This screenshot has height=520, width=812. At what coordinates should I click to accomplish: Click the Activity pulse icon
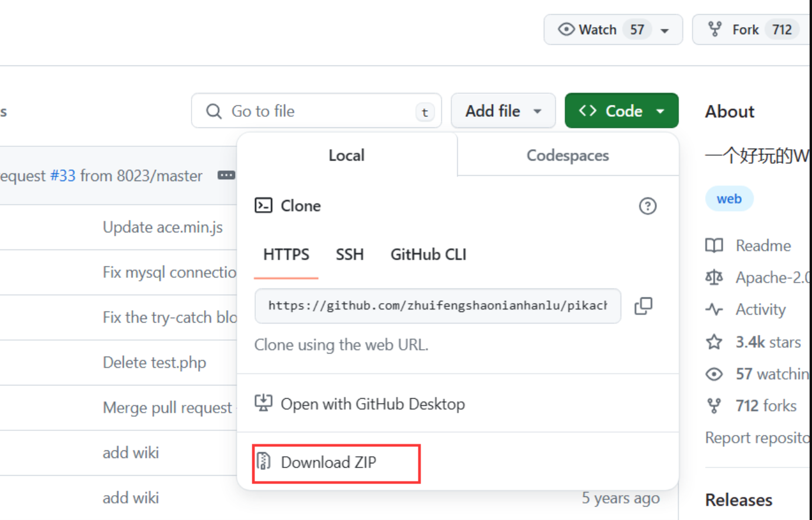click(714, 309)
